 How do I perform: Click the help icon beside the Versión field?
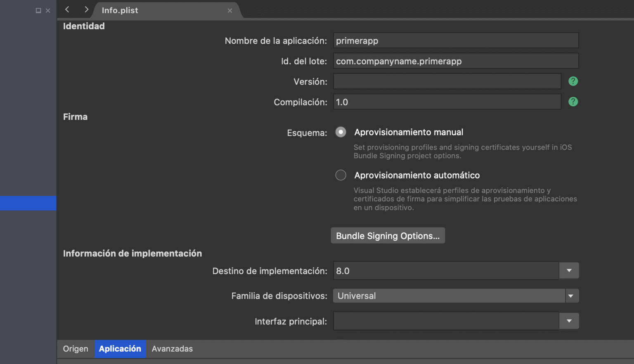tap(573, 81)
